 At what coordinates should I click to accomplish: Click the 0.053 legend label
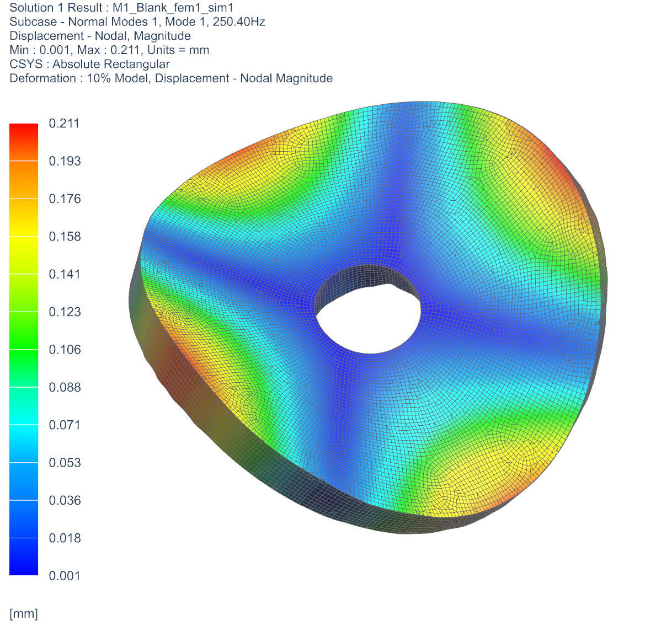point(64,463)
